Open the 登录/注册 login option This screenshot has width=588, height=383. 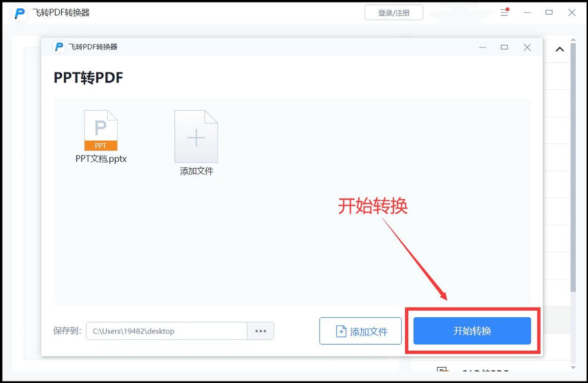[x=393, y=13]
